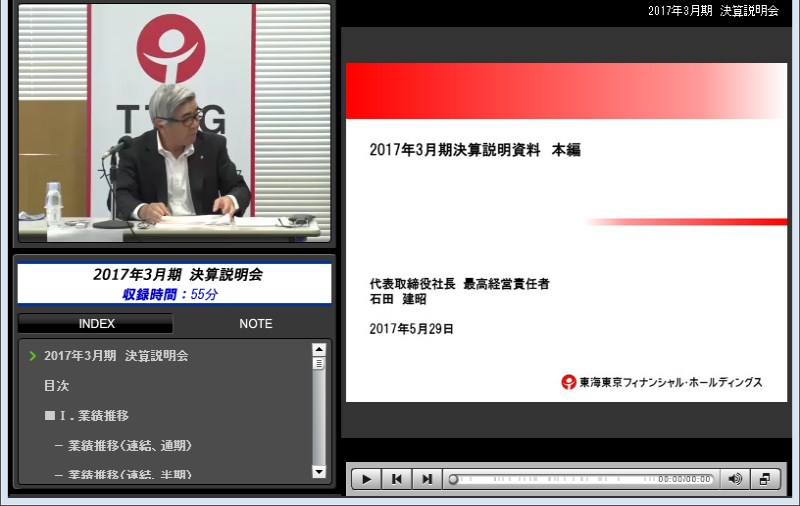Click the seek bar handle
Screen dimensions: 800x506
pos(453,479)
